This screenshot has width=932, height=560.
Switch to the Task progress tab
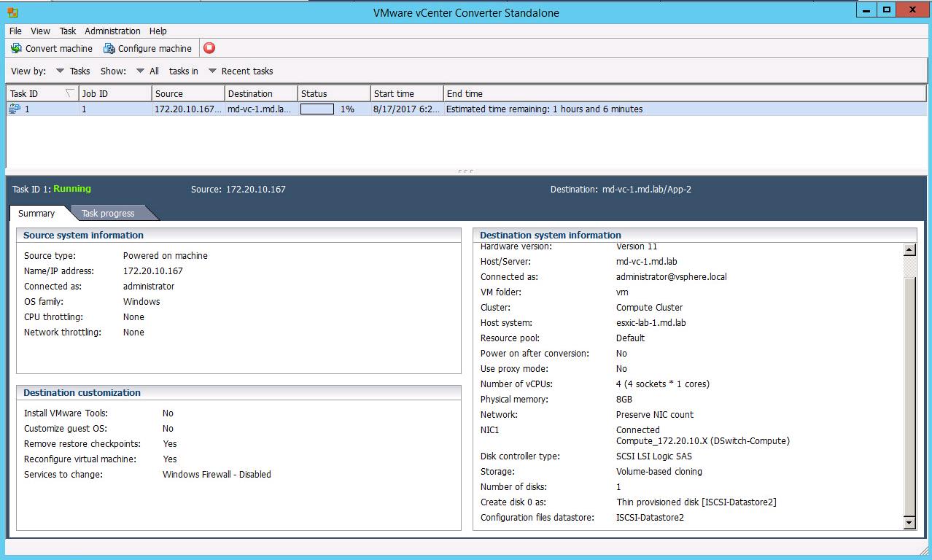pyautogui.click(x=108, y=213)
